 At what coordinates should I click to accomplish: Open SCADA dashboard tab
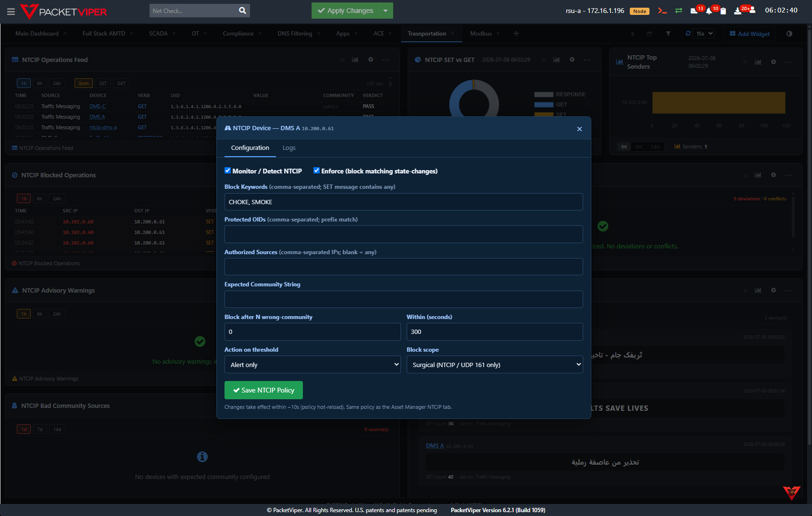(158, 34)
